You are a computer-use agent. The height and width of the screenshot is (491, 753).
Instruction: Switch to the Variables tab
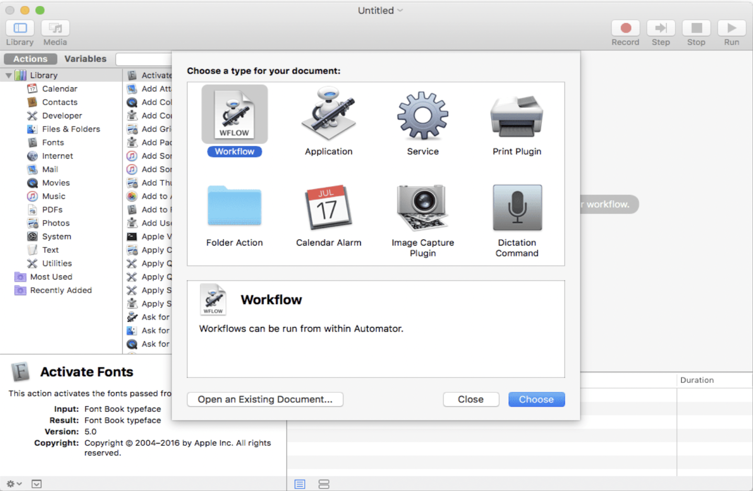coord(85,59)
